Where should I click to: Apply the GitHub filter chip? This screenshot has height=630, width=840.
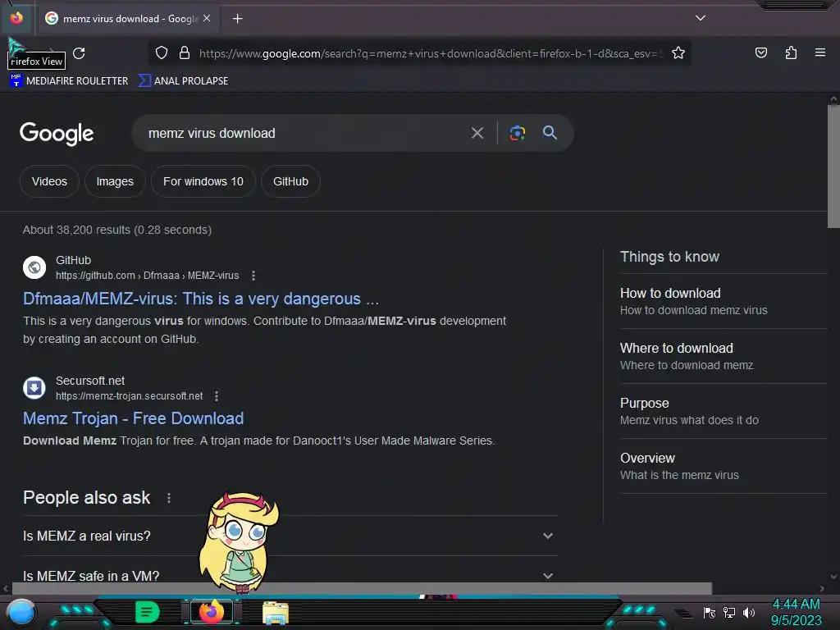point(290,181)
